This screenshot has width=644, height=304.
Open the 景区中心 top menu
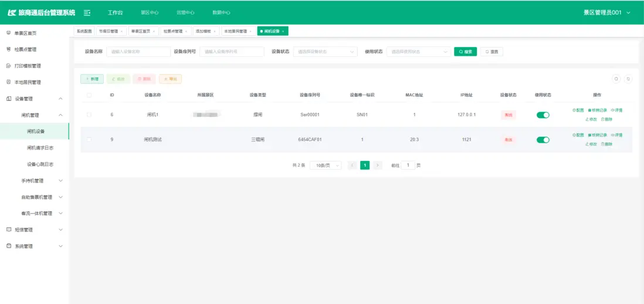(x=150, y=13)
